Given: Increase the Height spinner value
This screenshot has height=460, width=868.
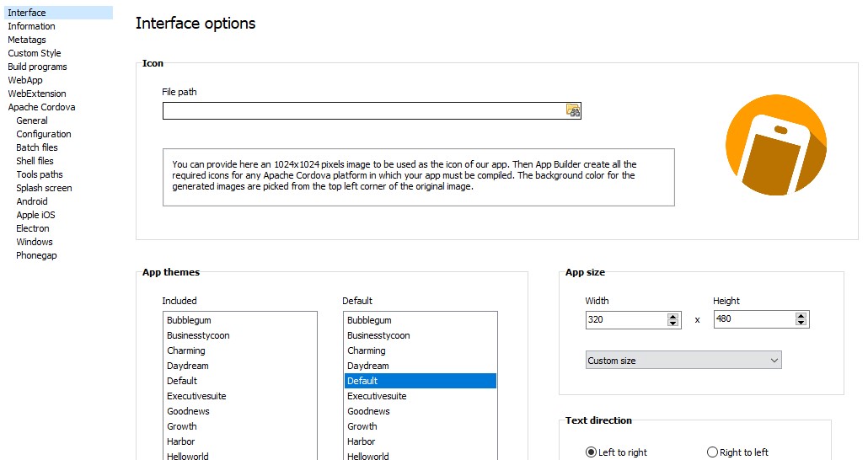Looking at the screenshot, I should (x=801, y=316).
